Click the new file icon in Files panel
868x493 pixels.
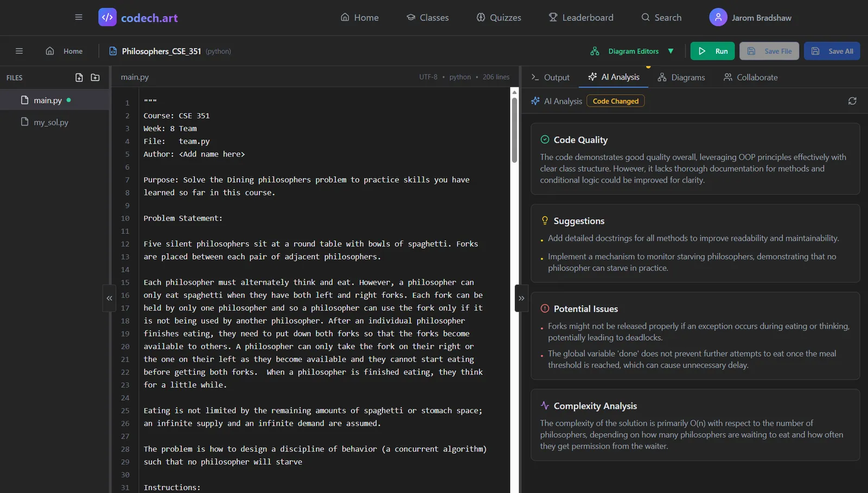pos(79,78)
